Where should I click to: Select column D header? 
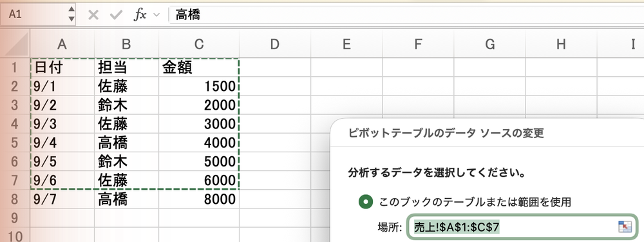(x=275, y=44)
